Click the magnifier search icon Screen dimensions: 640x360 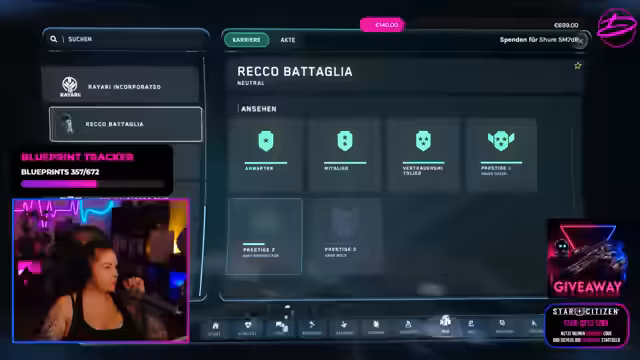coord(53,39)
